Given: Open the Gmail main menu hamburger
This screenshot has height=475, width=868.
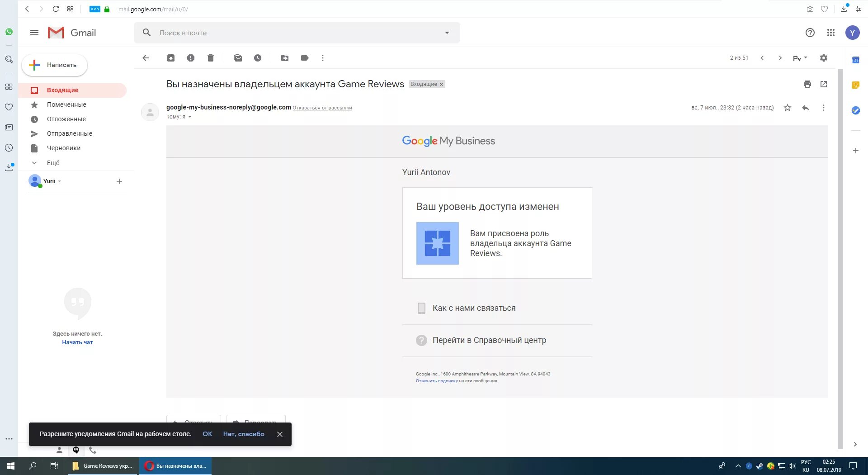Looking at the screenshot, I should click(x=34, y=33).
